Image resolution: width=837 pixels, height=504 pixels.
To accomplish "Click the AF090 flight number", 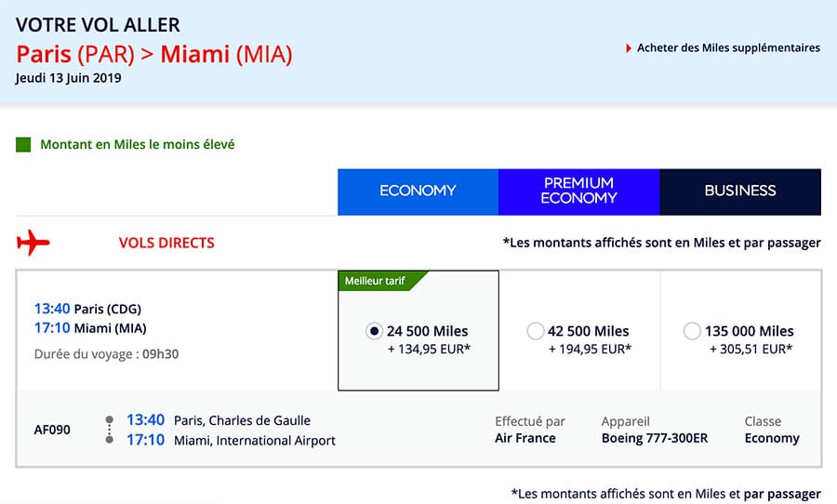I will (52, 430).
